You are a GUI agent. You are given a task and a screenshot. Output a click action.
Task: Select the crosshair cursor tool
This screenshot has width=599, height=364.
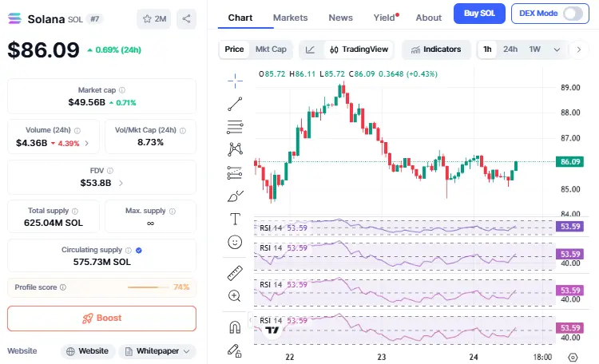point(235,79)
